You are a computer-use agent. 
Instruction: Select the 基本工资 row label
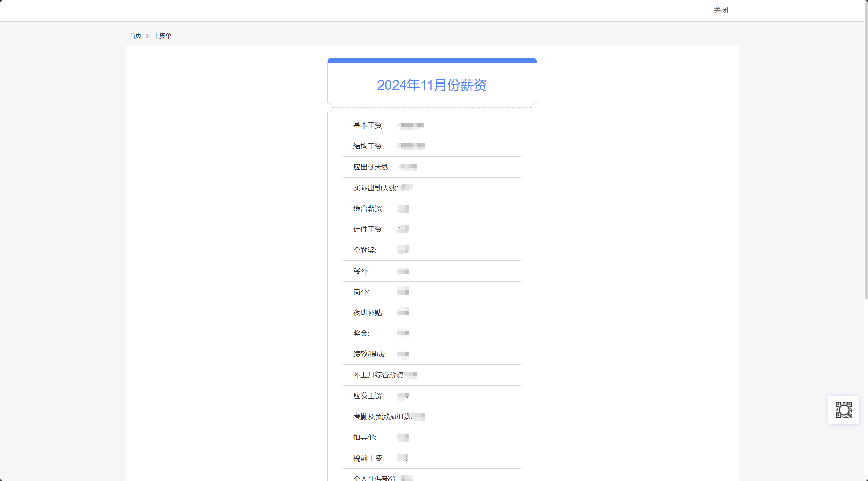[x=368, y=125]
